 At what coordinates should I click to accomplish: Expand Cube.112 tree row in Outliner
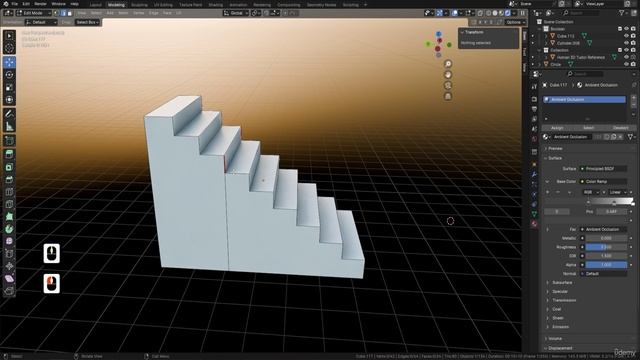(x=546, y=36)
